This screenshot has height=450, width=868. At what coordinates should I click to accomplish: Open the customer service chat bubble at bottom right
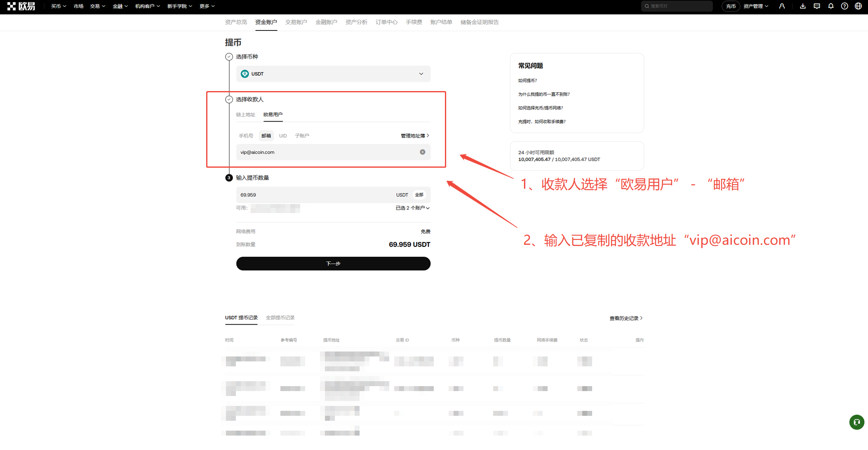tap(856, 422)
